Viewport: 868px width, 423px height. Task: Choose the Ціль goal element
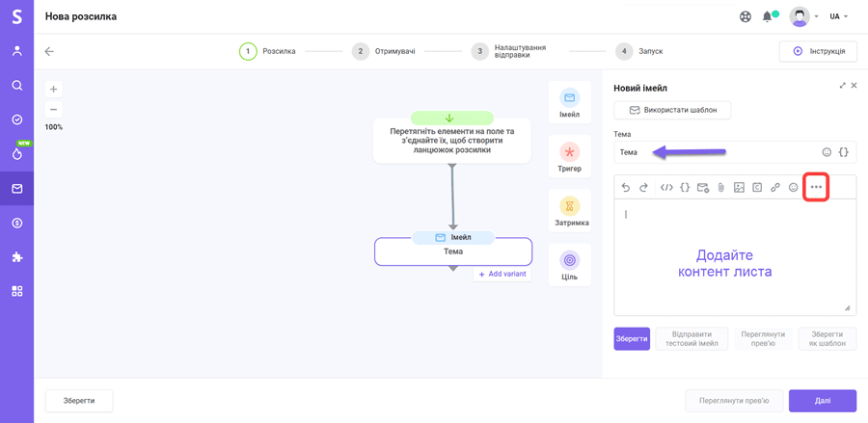click(570, 262)
